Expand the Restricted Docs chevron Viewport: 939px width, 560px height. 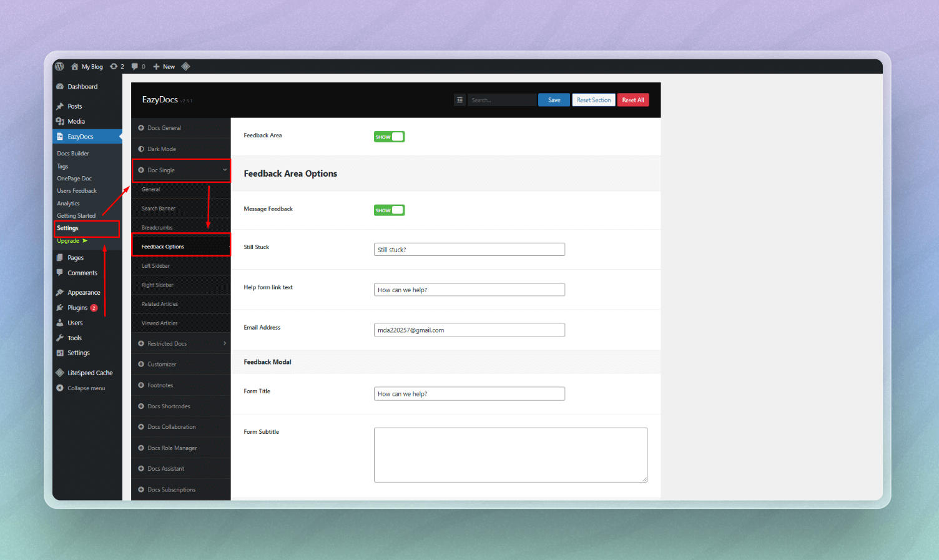[225, 343]
